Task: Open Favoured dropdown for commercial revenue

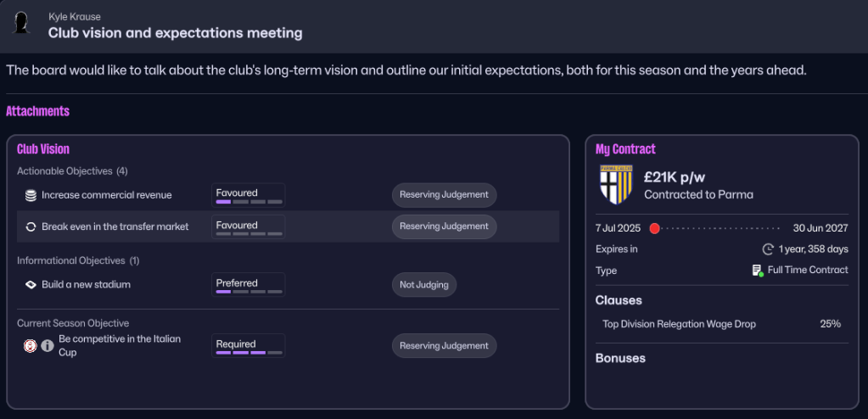Action: click(x=248, y=195)
